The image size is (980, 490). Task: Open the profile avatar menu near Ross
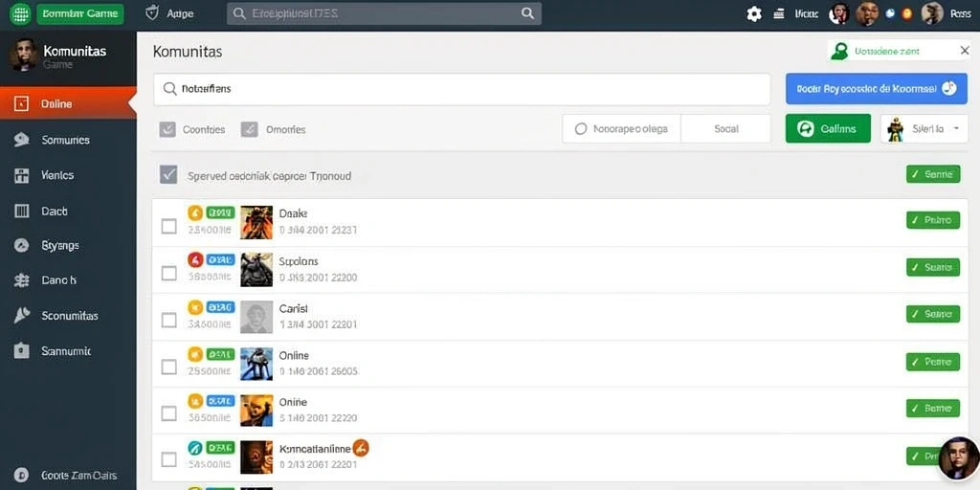coord(932,13)
